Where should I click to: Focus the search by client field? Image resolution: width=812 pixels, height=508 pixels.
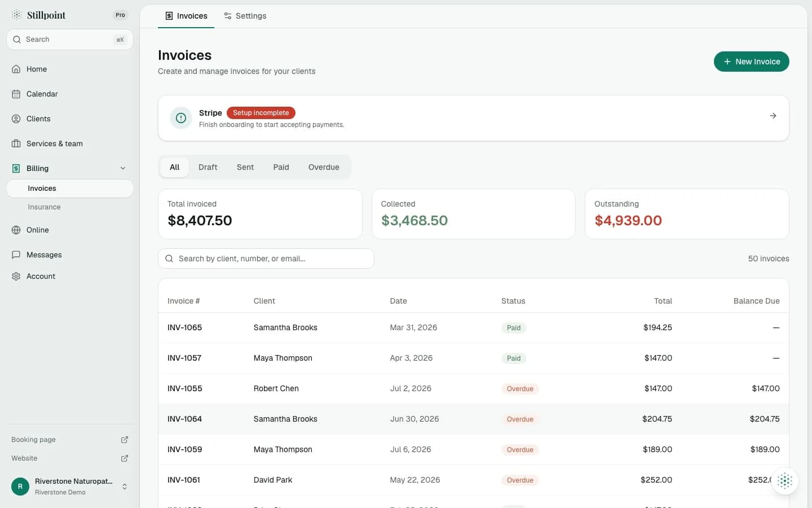pos(266,259)
